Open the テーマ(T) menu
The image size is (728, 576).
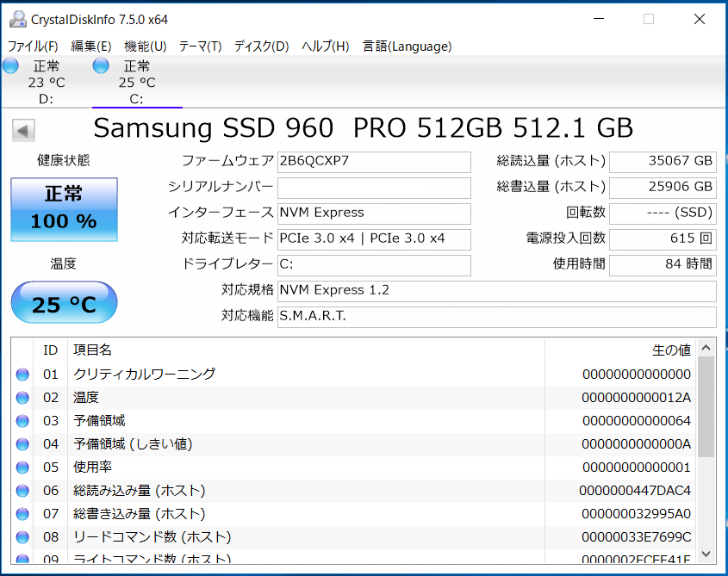201,46
